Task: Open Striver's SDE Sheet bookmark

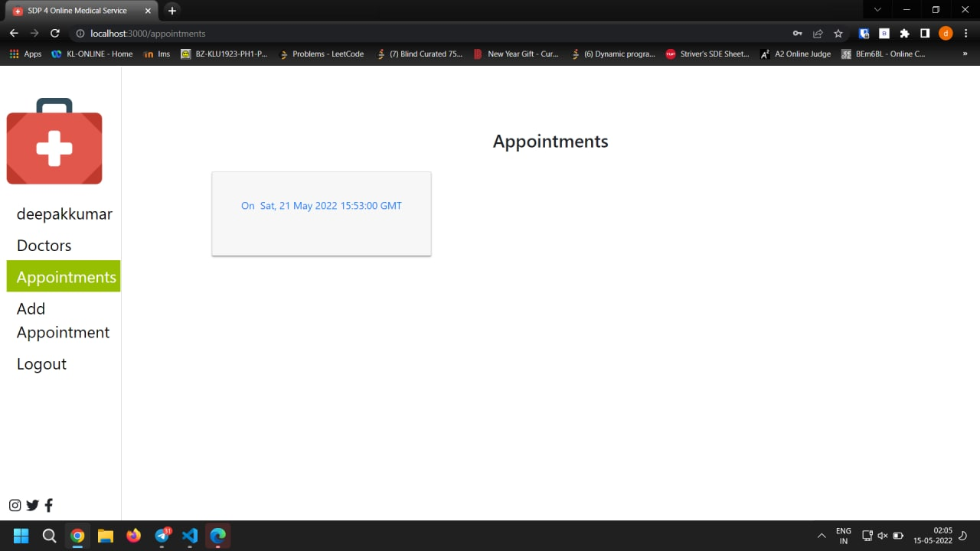Action: (707, 54)
